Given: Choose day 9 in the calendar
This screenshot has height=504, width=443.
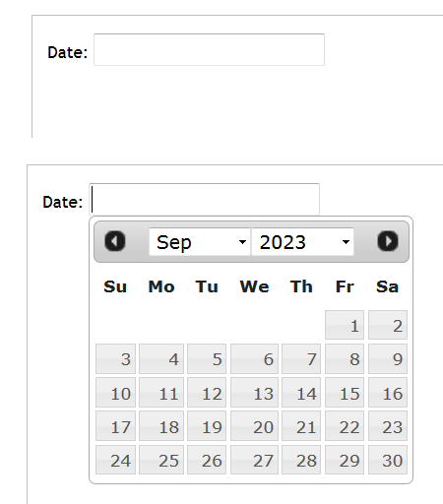Looking at the screenshot, I should (388, 358).
